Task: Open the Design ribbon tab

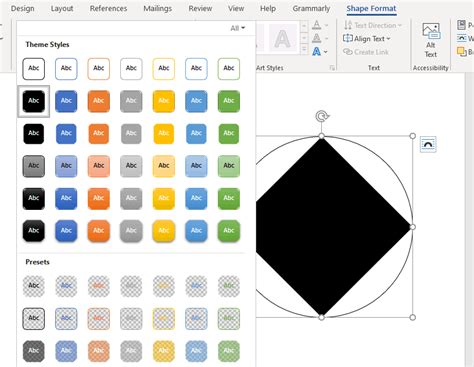Action: pyautogui.click(x=23, y=8)
